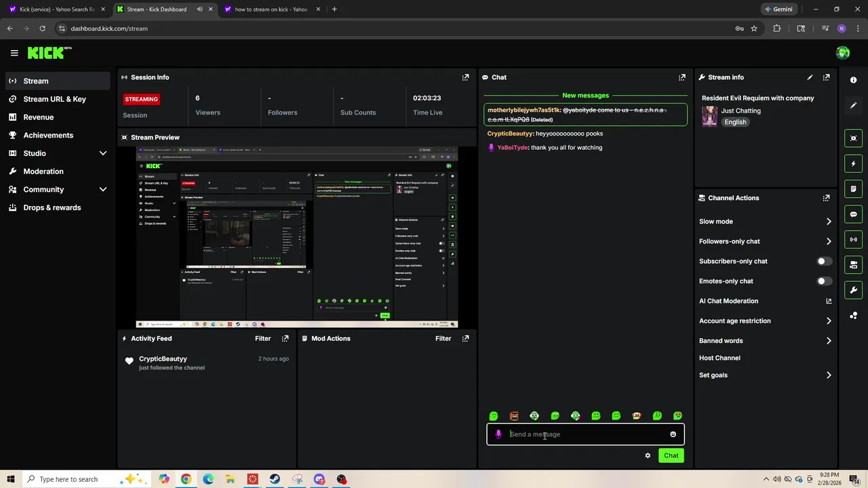Toggle the lightning bolt activity widget icon
868x488 pixels.
[x=854, y=163]
